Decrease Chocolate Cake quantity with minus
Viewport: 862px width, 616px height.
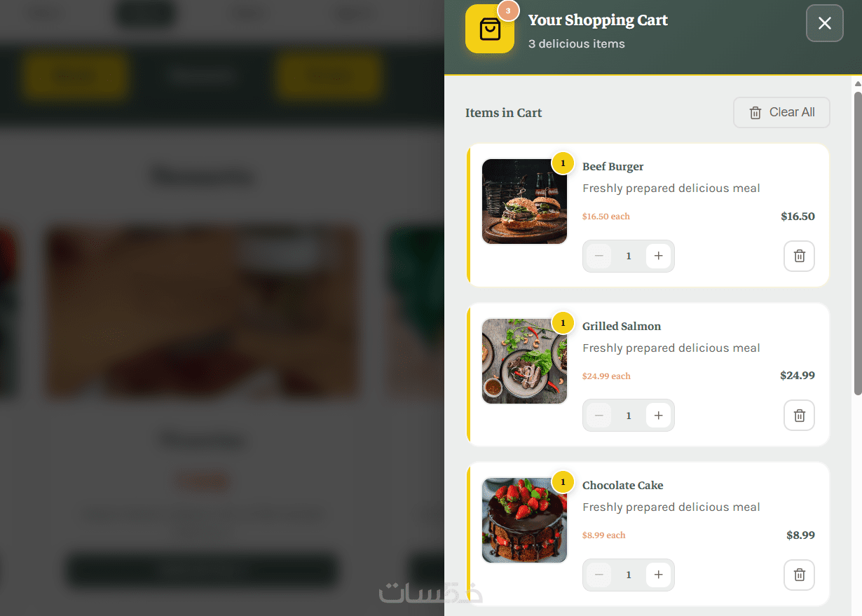tap(598, 575)
